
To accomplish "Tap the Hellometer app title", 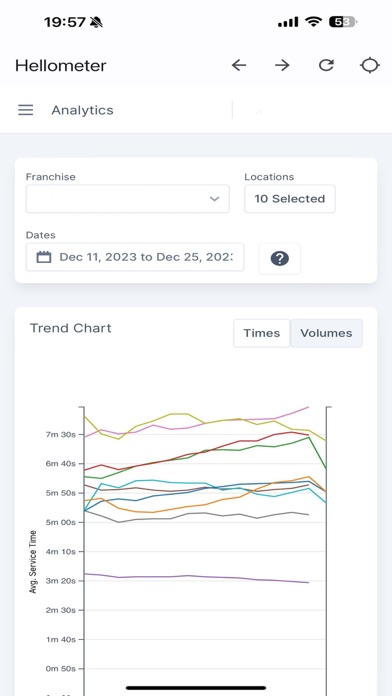I will pos(61,66).
